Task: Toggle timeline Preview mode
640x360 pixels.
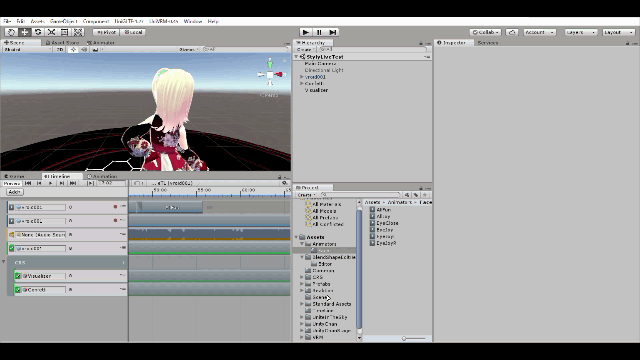Action: pyautogui.click(x=11, y=183)
